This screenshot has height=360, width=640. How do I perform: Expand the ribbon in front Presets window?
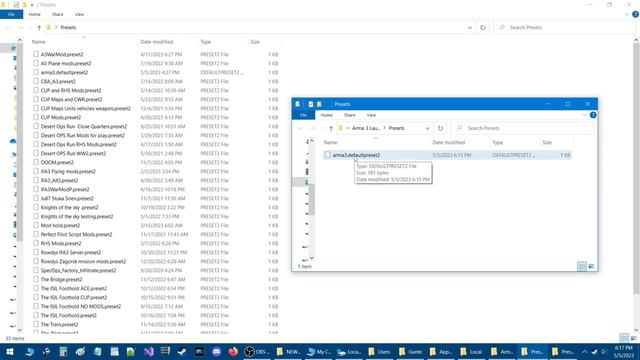tap(584, 115)
